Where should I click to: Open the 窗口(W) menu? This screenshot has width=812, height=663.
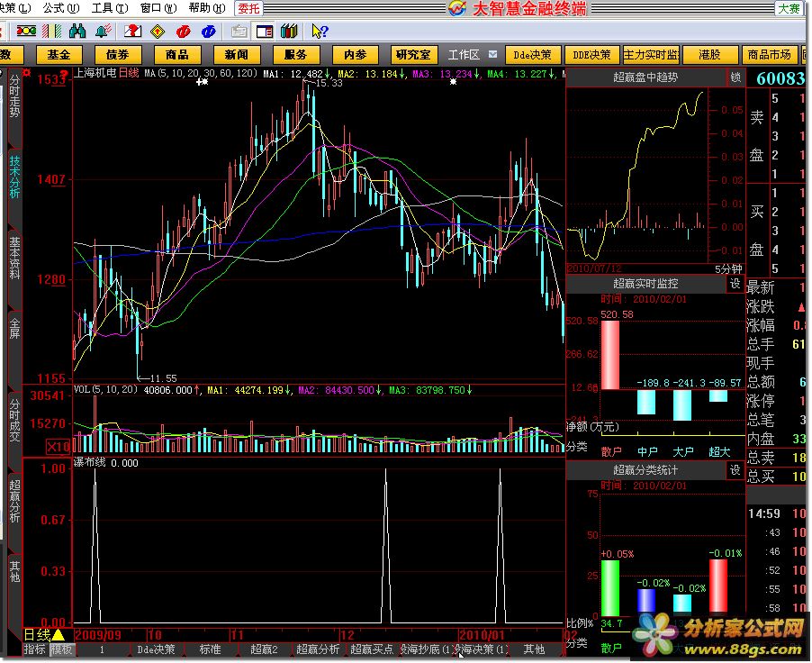click(158, 8)
